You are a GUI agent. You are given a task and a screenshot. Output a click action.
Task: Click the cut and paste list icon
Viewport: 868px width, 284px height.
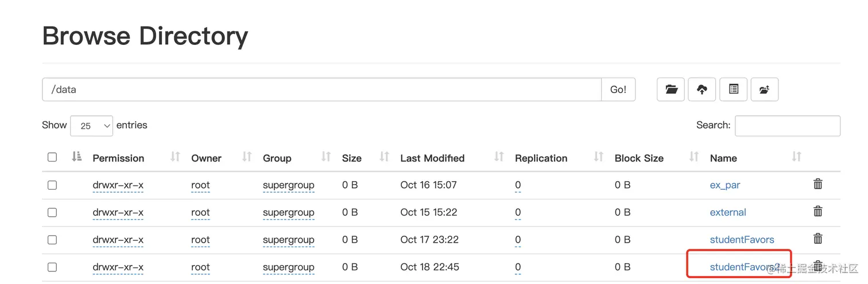[733, 89]
